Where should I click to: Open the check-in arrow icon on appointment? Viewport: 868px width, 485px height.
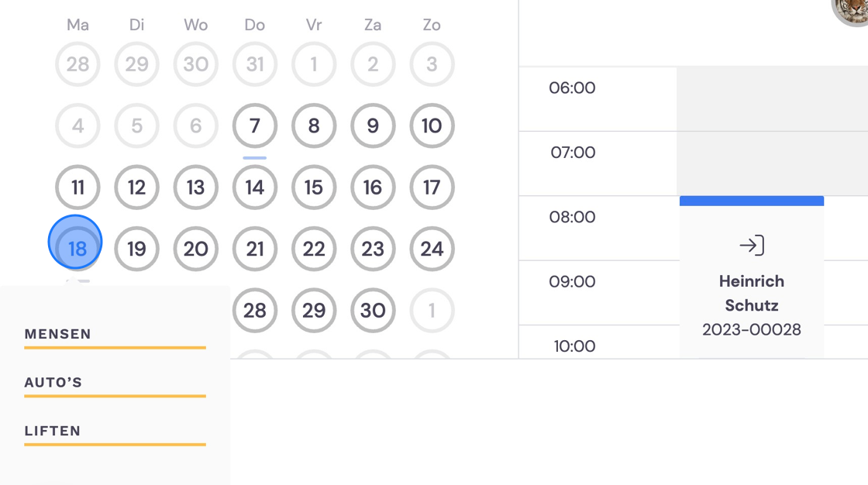point(752,246)
